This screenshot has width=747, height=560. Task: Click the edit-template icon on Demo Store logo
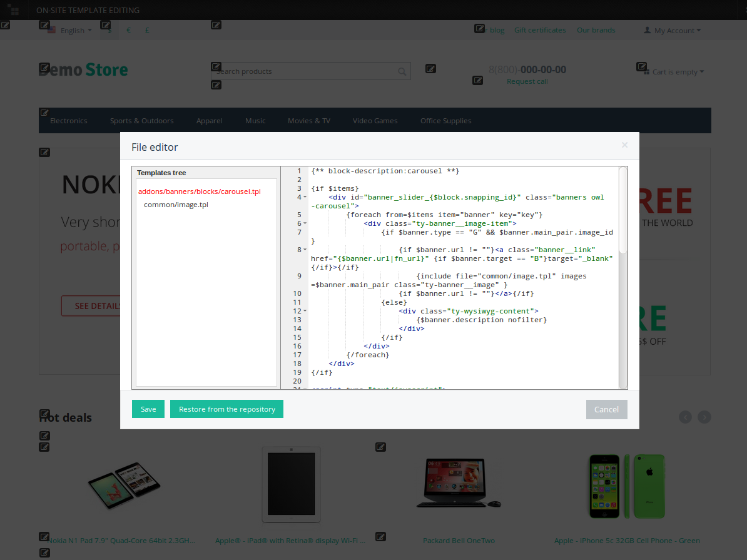point(44,67)
